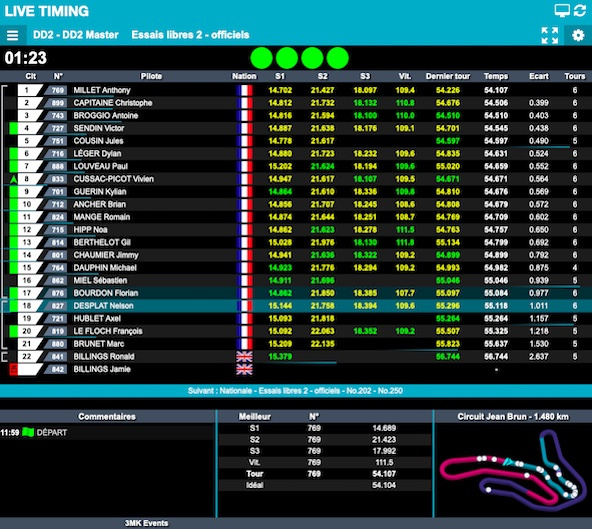
Task: Click the Meilleur table header
Action: click(255, 416)
